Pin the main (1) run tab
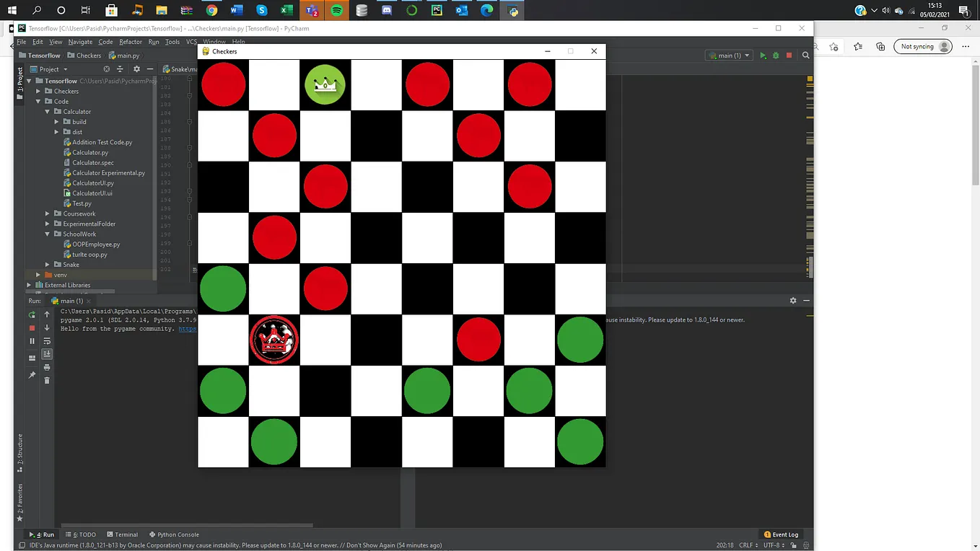The width and height of the screenshot is (980, 551). coord(32,374)
